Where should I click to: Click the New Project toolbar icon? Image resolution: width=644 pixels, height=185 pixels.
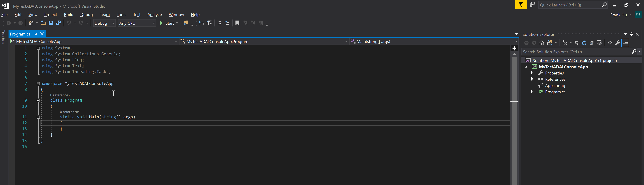(31, 23)
